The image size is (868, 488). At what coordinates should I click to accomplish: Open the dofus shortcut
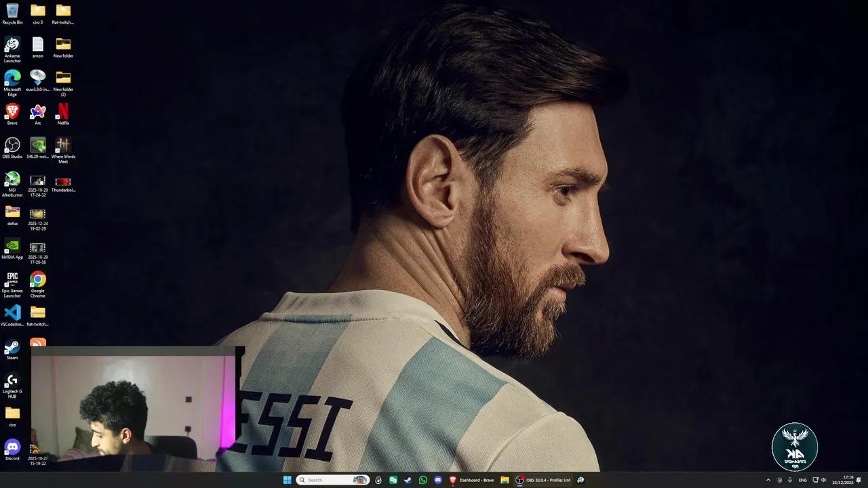[x=12, y=213]
